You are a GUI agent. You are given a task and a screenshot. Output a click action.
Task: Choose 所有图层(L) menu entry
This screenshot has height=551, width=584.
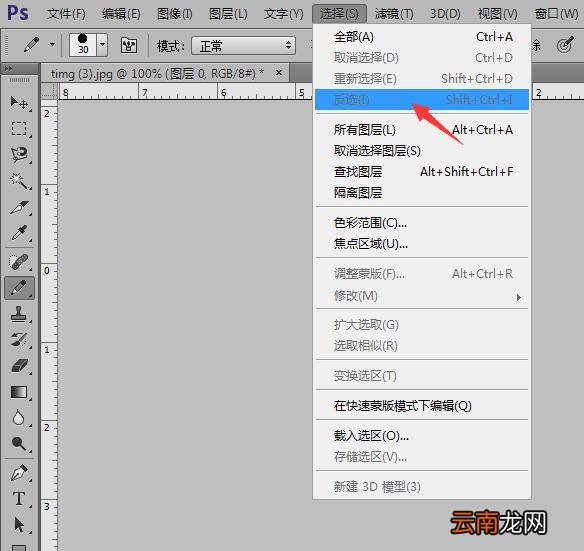pos(423,130)
